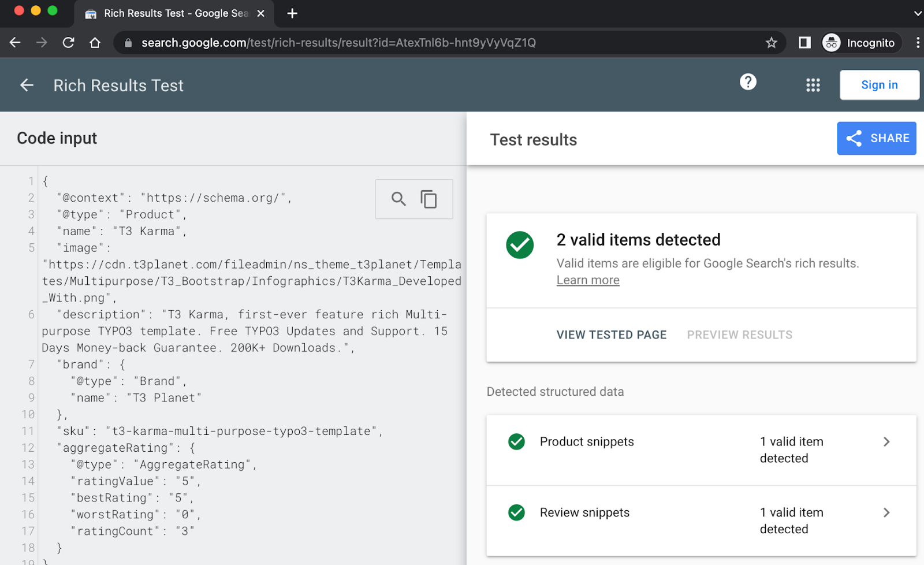View site information via the lock icon

pos(128,42)
